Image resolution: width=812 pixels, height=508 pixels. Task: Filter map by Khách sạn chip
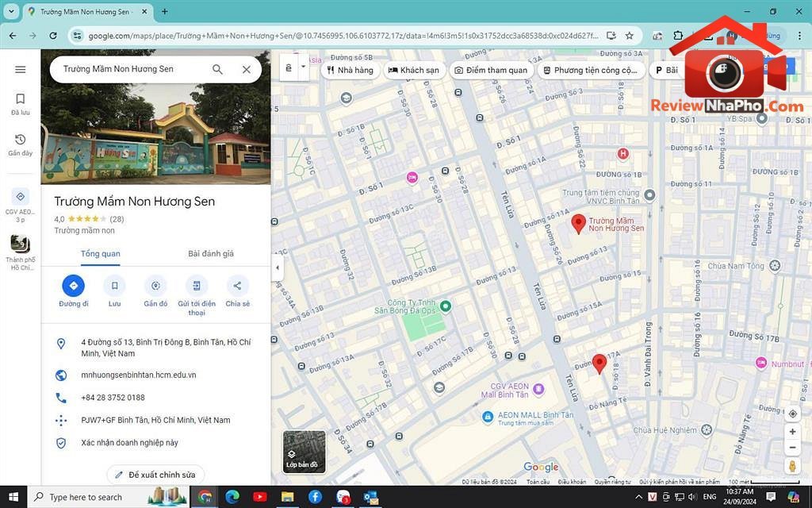click(x=414, y=70)
